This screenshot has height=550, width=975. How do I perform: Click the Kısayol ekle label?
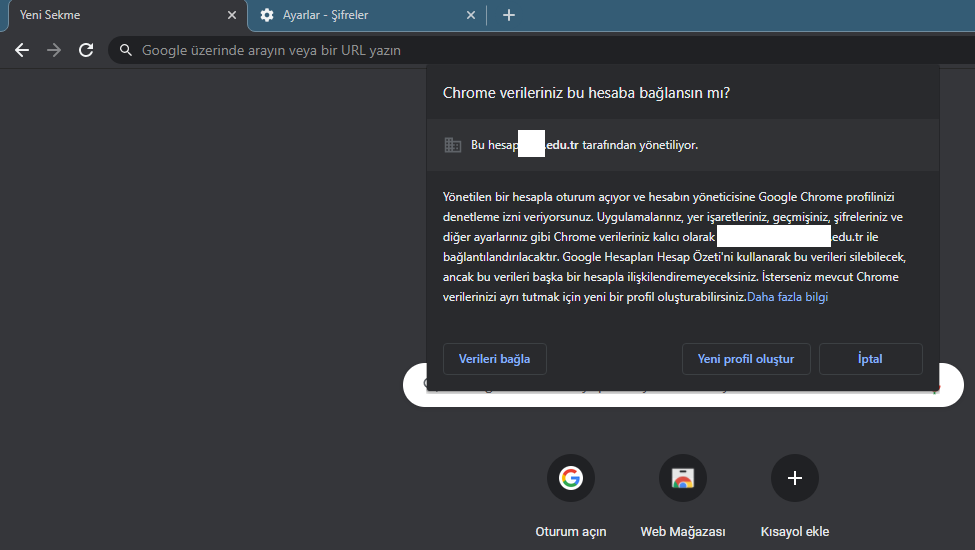[795, 532]
